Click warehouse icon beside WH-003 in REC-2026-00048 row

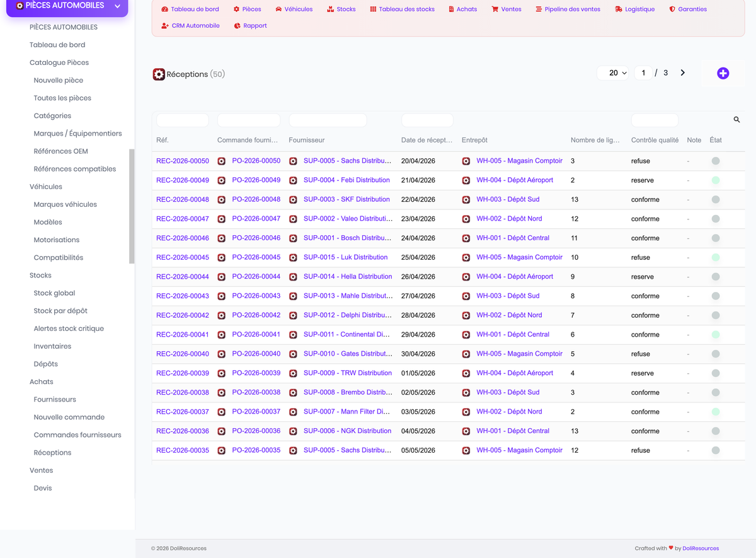[x=466, y=200]
